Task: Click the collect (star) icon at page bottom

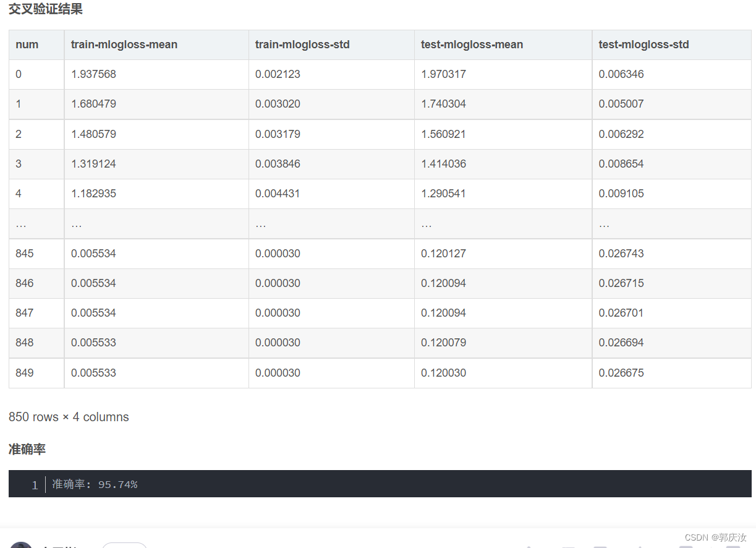Action: point(600,547)
